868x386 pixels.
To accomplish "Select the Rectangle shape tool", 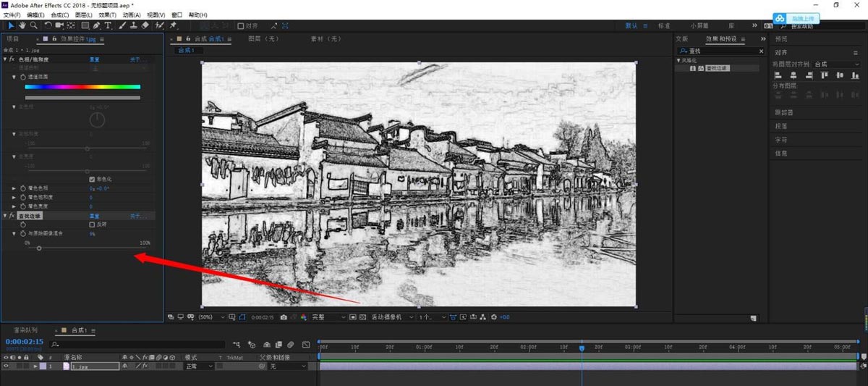I will point(85,25).
